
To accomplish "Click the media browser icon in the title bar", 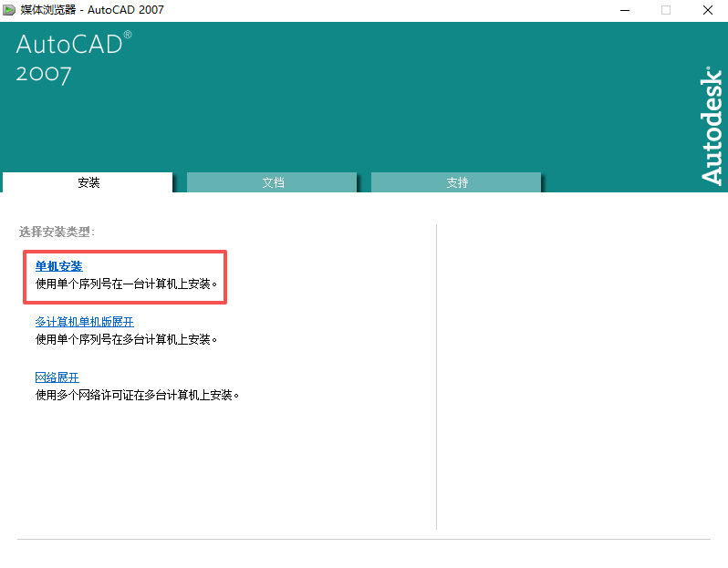I will (9, 10).
